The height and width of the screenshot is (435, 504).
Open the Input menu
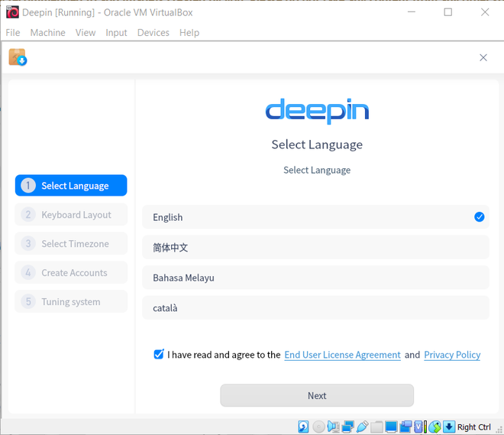tap(116, 33)
